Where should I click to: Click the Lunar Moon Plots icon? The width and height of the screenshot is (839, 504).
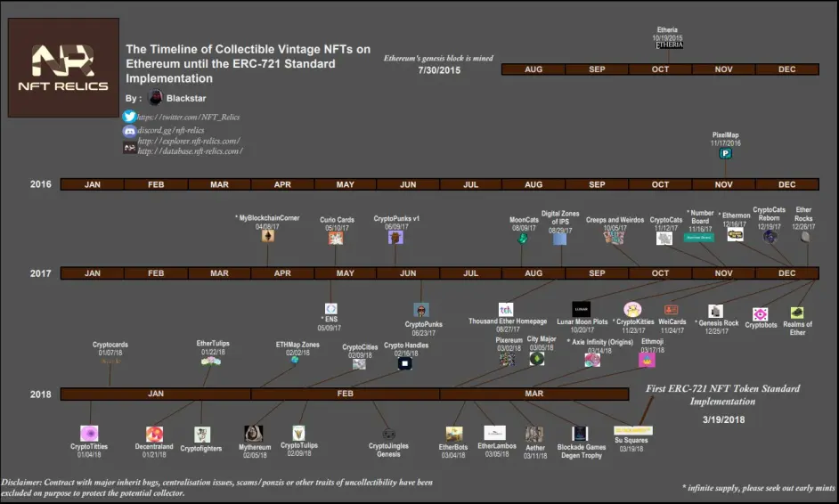(581, 309)
